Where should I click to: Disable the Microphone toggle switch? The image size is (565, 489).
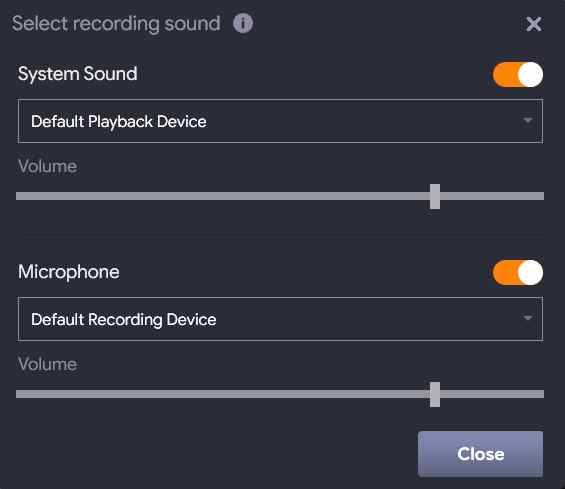pos(518,272)
